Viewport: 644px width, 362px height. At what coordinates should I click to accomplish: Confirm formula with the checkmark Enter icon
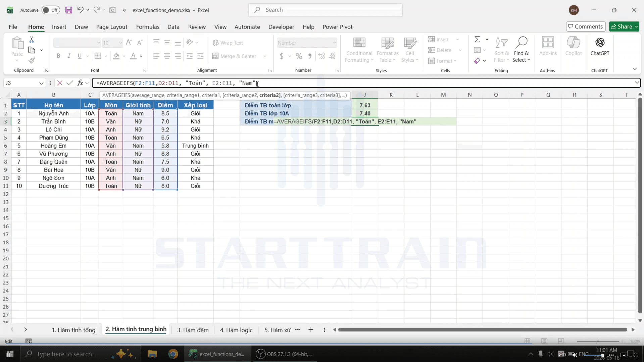(x=70, y=83)
